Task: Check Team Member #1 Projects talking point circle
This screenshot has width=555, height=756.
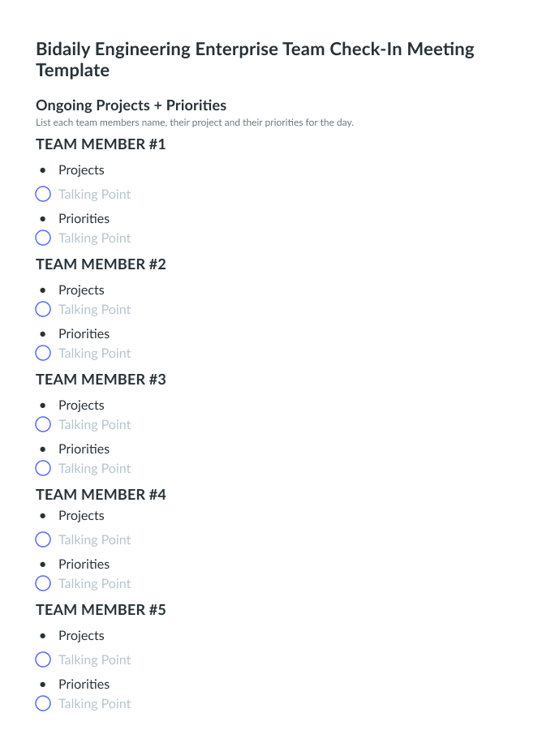Action: 43,195
